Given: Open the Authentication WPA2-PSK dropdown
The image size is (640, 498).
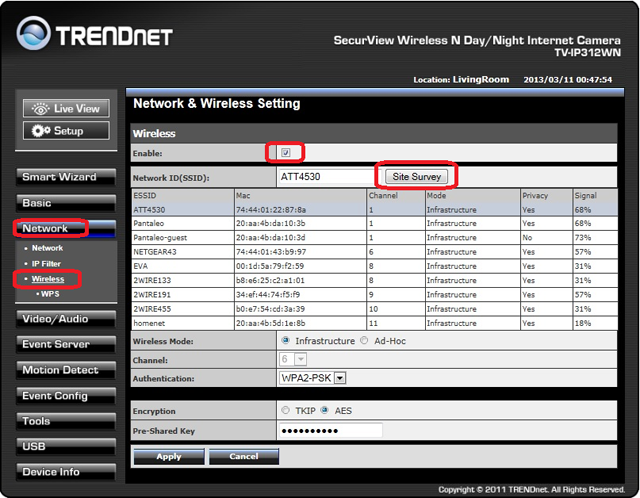Looking at the screenshot, I should tap(340, 378).
